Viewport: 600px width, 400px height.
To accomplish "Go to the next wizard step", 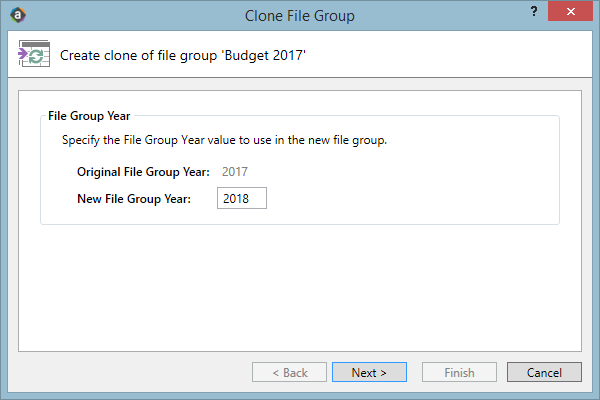I will [x=369, y=372].
